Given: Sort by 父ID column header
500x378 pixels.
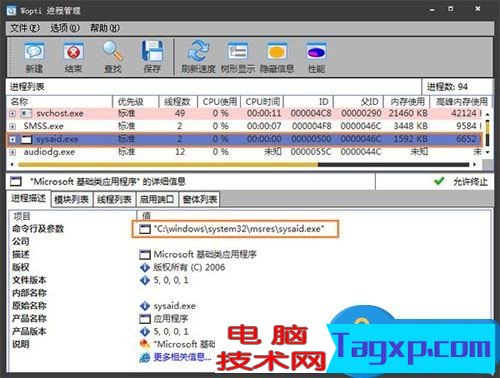Looking at the screenshot, I should pos(358,101).
